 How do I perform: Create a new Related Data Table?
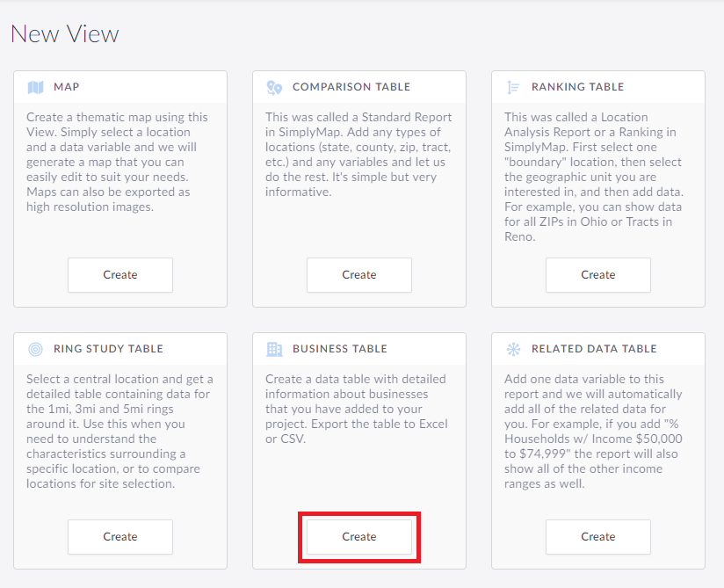coord(598,537)
